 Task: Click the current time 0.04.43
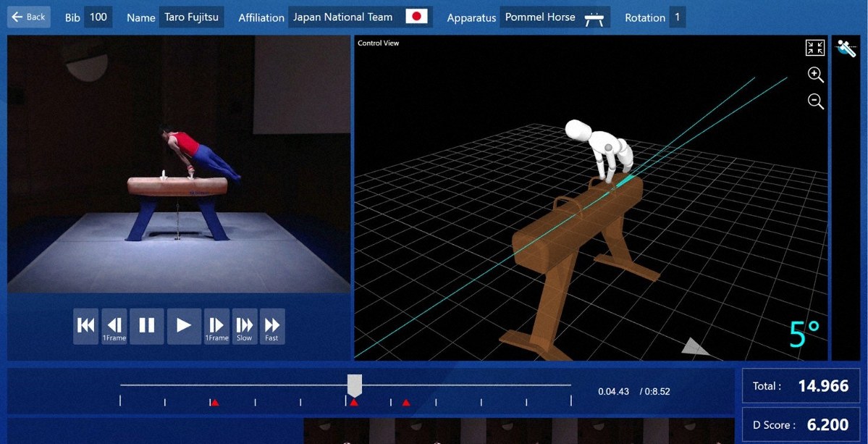pyautogui.click(x=613, y=391)
